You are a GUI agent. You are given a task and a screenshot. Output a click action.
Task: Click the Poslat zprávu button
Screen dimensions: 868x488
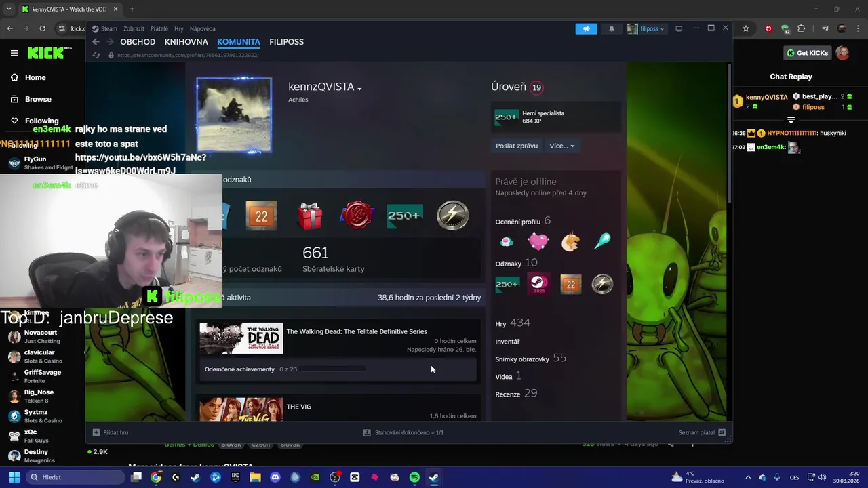point(517,146)
